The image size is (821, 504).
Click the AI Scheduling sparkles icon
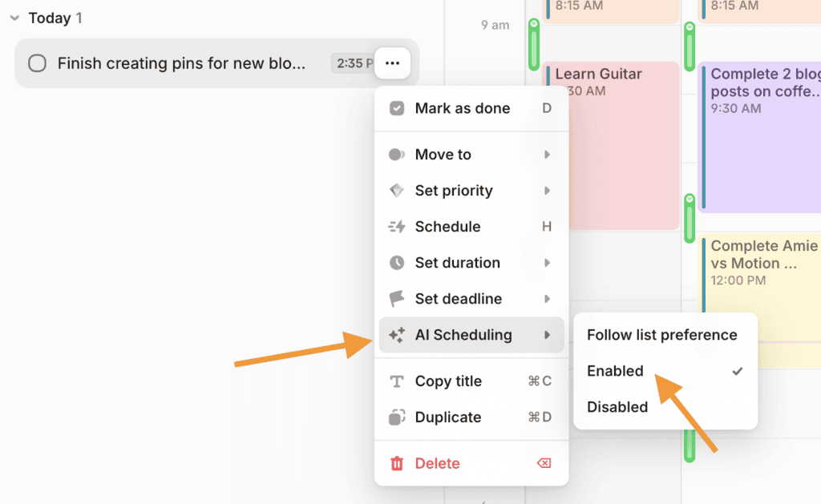click(396, 335)
